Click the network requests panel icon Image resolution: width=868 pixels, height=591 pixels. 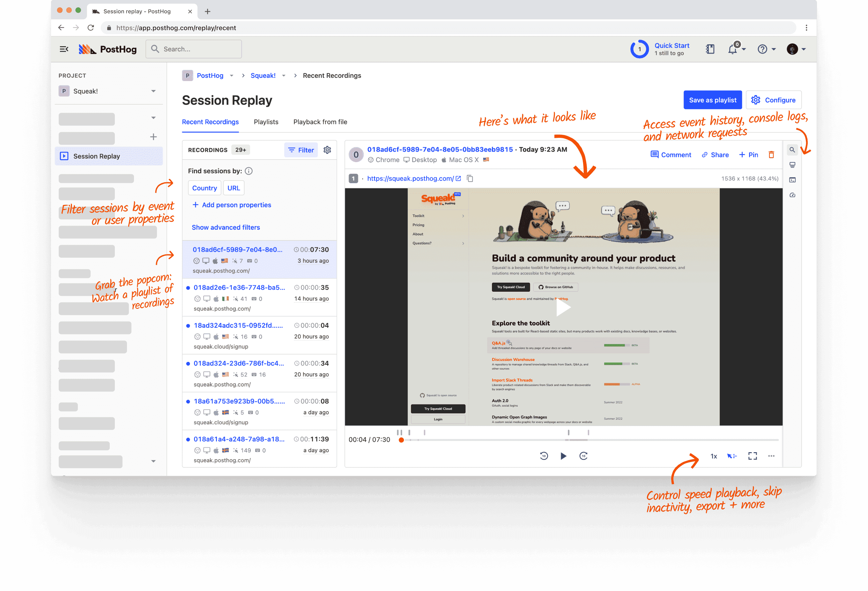[x=794, y=196]
